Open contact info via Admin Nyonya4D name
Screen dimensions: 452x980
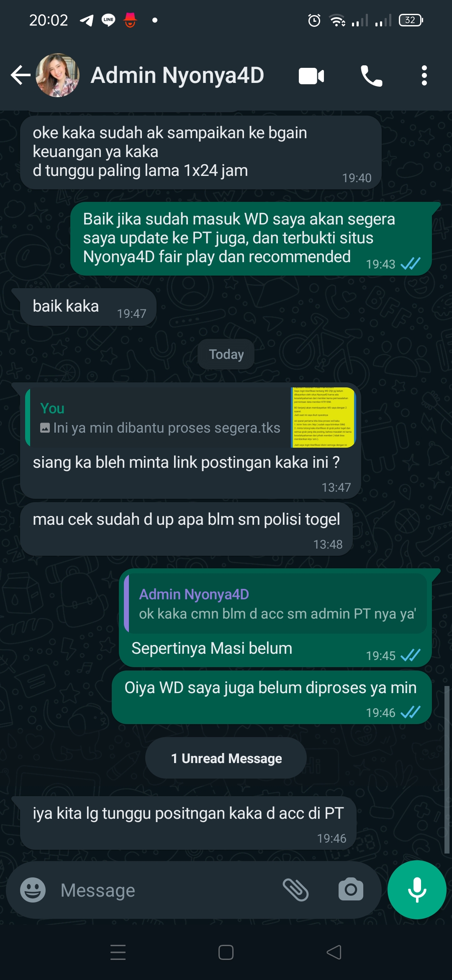click(177, 75)
